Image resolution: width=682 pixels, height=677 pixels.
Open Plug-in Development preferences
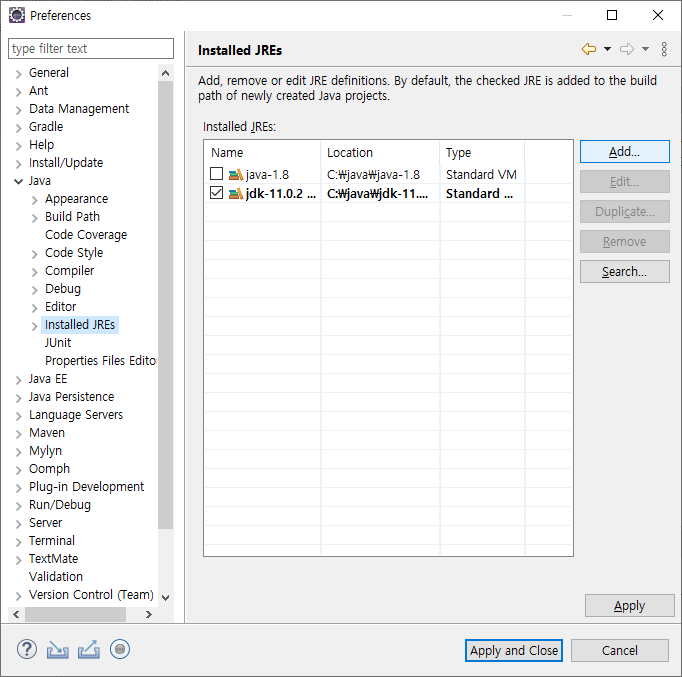tap(86, 487)
